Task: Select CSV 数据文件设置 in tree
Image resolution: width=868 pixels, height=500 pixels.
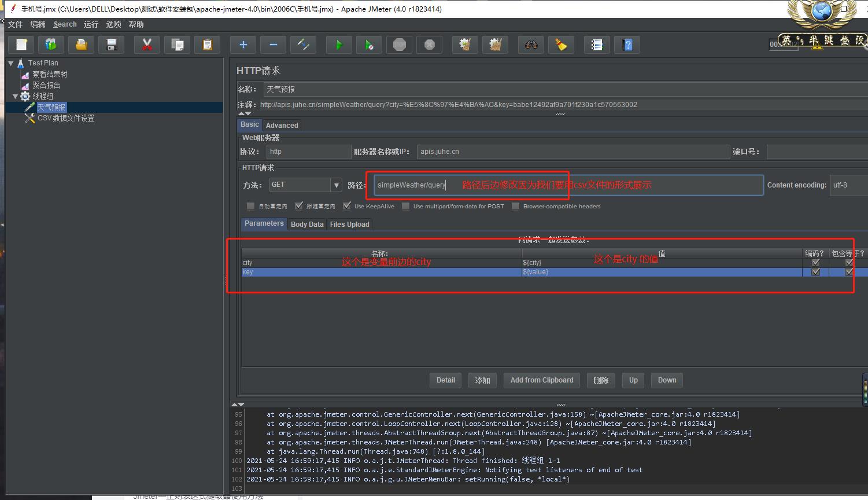Action: pyautogui.click(x=66, y=118)
